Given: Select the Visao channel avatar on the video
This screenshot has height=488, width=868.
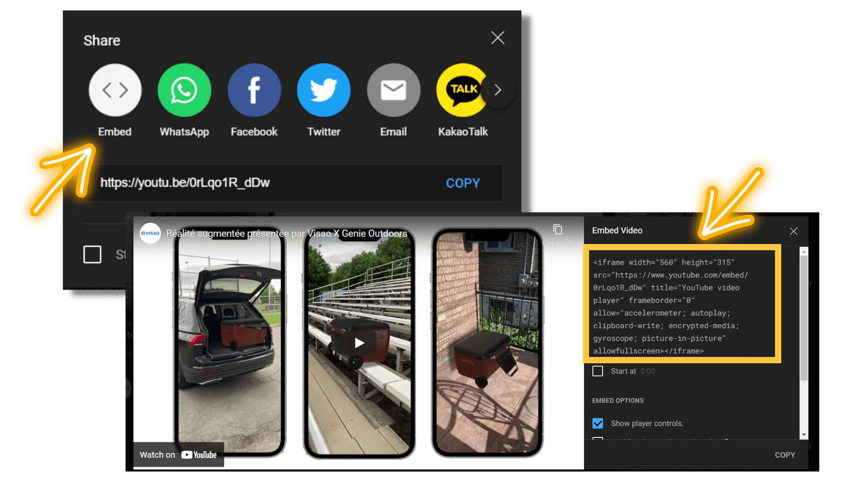Looking at the screenshot, I should click(x=150, y=234).
